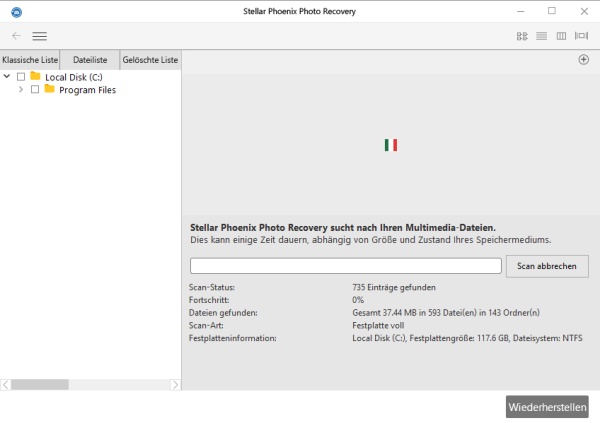
Task: Click the scroll right arrow in tree panel
Action: [175, 385]
